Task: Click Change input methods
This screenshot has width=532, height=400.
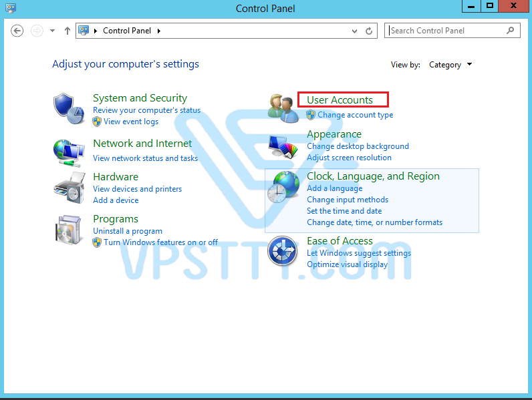Action: point(348,200)
